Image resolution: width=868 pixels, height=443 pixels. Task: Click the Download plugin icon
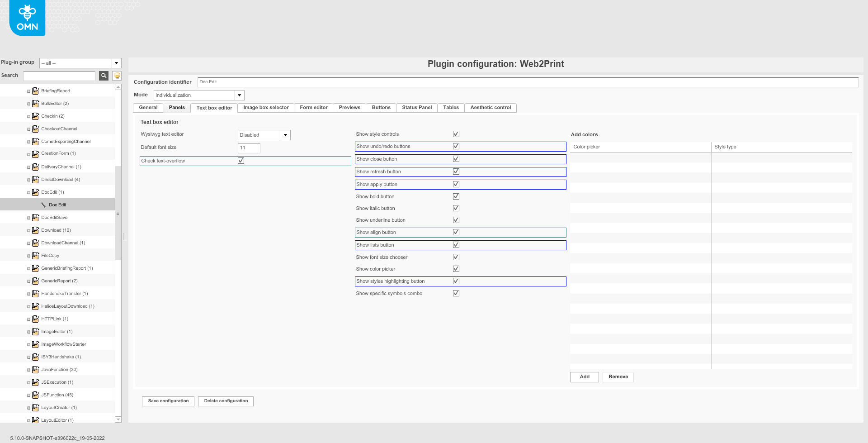click(x=35, y=230)
